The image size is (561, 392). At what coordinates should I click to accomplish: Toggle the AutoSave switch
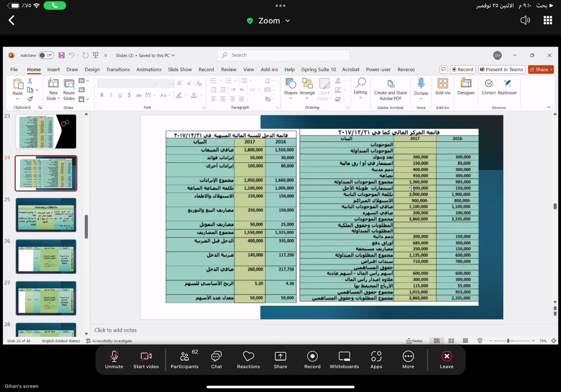[46, 55]
